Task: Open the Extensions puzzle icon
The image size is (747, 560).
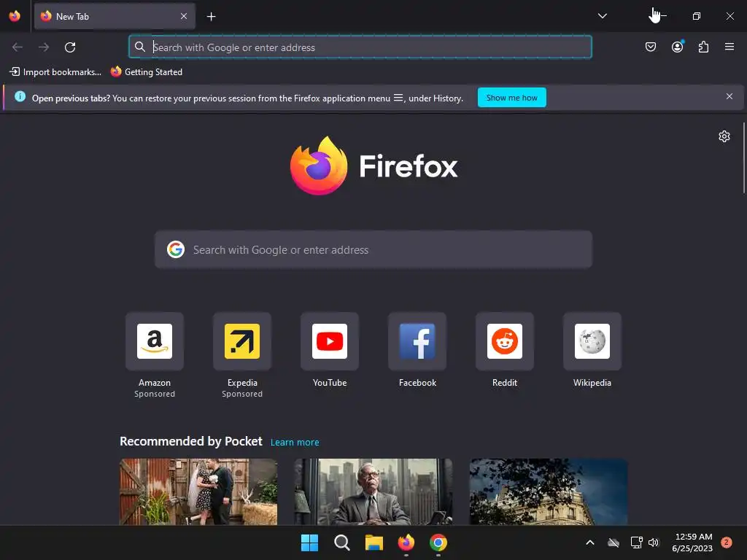Action: (x=703, y=47)
